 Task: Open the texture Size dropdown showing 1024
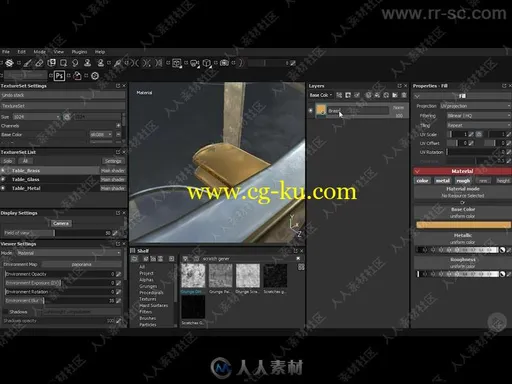(x=37, y=117)
